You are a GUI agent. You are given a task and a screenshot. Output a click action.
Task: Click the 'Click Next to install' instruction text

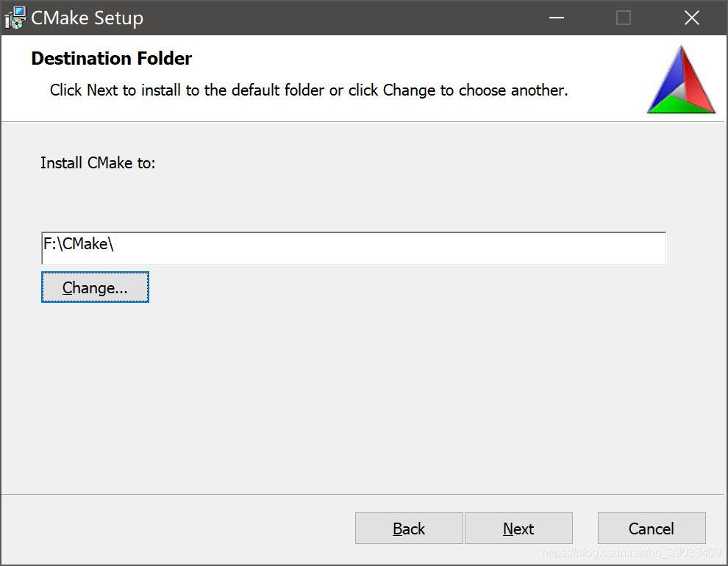(x=309, y=90)
